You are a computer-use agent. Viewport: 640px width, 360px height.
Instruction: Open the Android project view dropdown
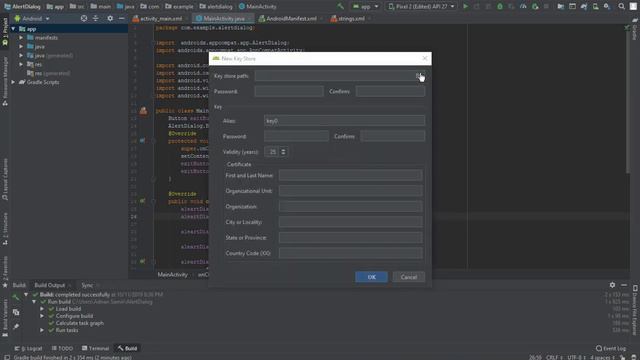tap(32, 19)
